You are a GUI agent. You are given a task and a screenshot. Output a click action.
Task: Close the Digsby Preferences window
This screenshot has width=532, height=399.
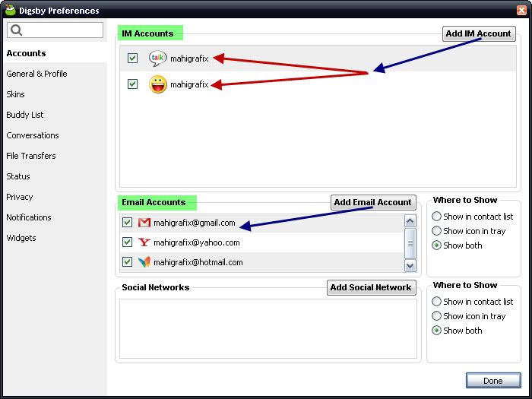[x=521, y=10]
